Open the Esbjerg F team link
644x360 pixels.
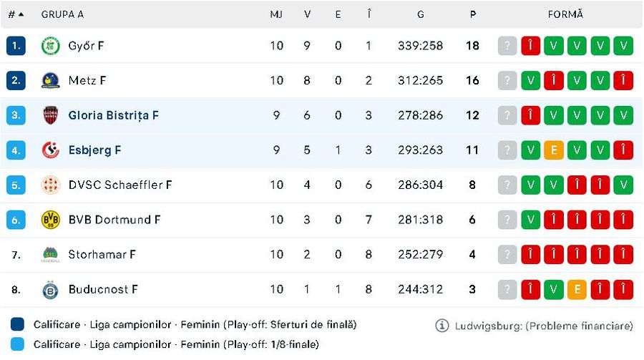[x=94, y=150]
